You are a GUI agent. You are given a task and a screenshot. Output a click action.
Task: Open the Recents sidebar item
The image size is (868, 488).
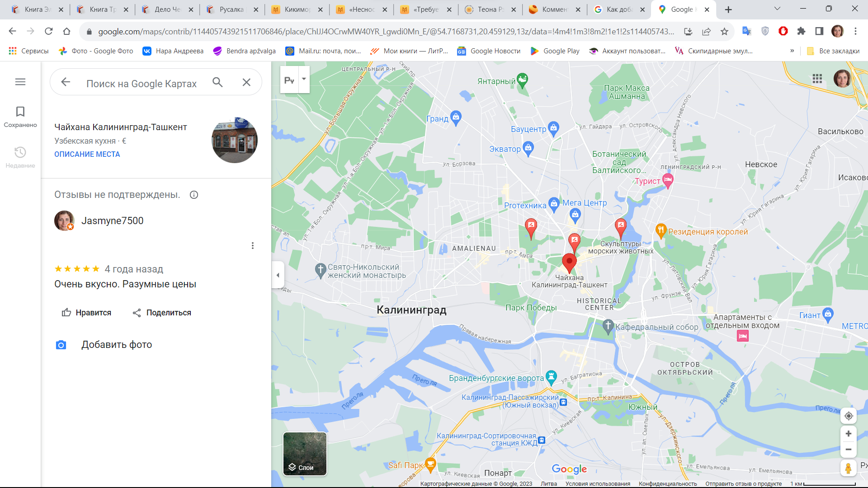coord(20,157)
